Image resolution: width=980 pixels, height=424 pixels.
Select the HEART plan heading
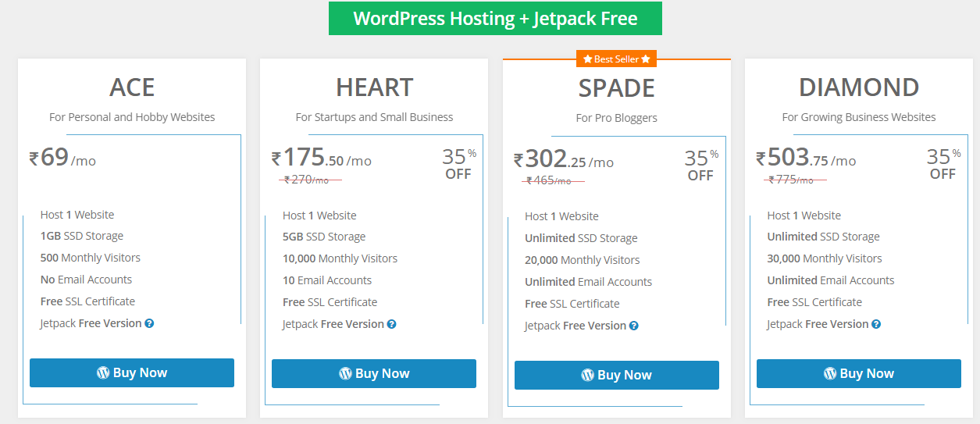pyautogui.click(x=375, y=87)
